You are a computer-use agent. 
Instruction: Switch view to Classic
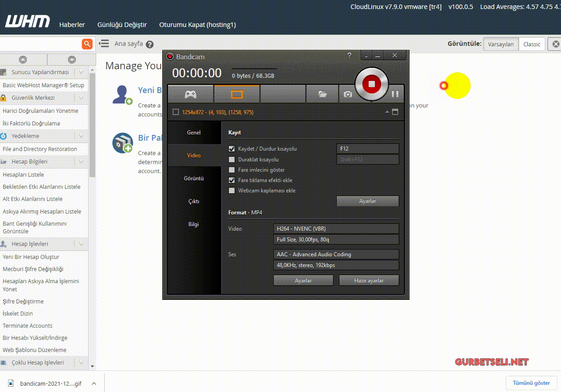[532, 44]
